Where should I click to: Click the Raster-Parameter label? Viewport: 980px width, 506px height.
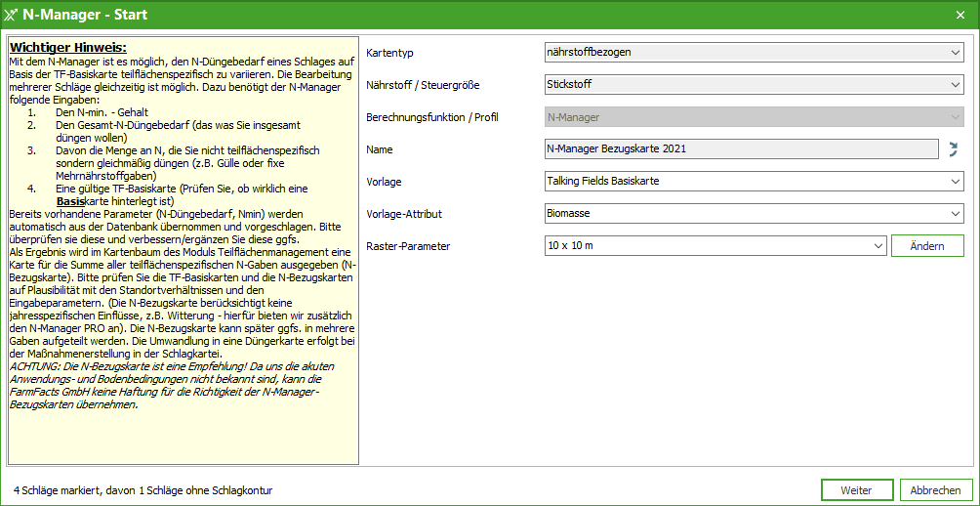coord(408,246)
